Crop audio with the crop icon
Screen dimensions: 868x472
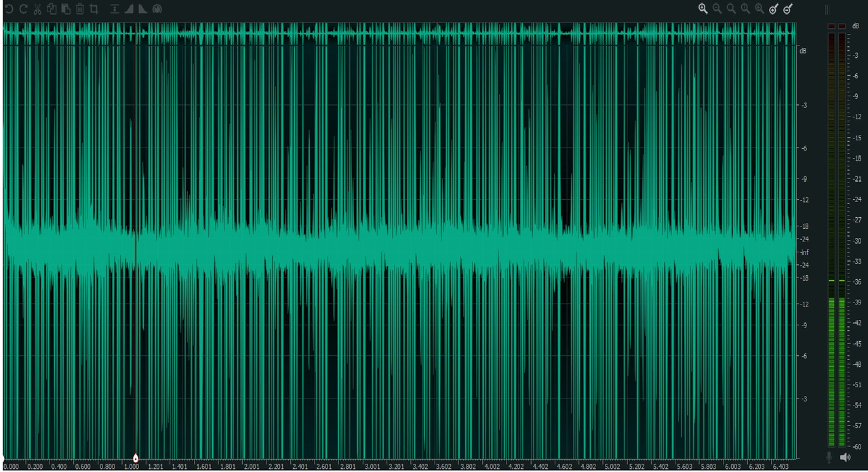(94, 9)
